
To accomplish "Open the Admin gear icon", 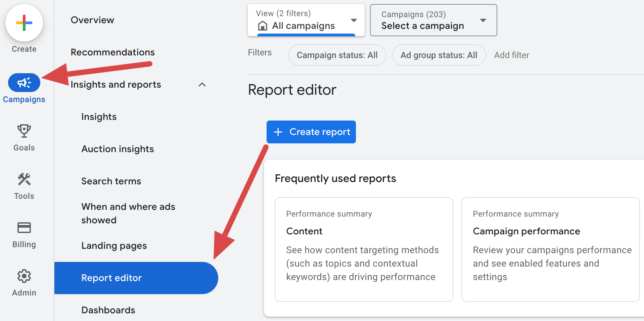I will (x=24, y=276).
